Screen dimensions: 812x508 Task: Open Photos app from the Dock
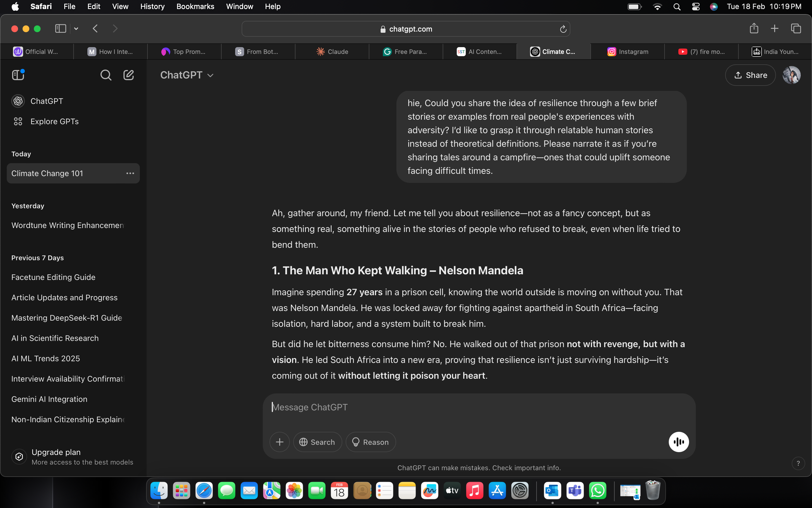(x=294, y=491)
